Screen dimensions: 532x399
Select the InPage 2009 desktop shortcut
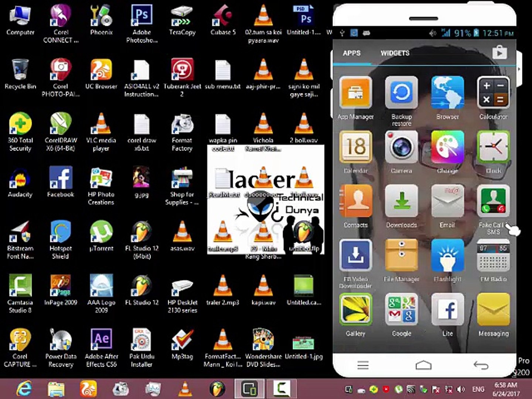[x=61, y=290]
